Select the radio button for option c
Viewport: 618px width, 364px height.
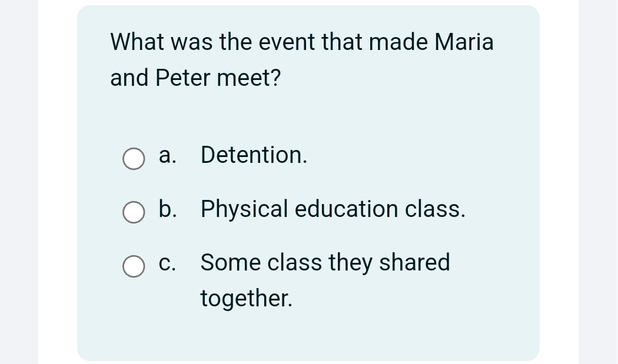(134, 266)
